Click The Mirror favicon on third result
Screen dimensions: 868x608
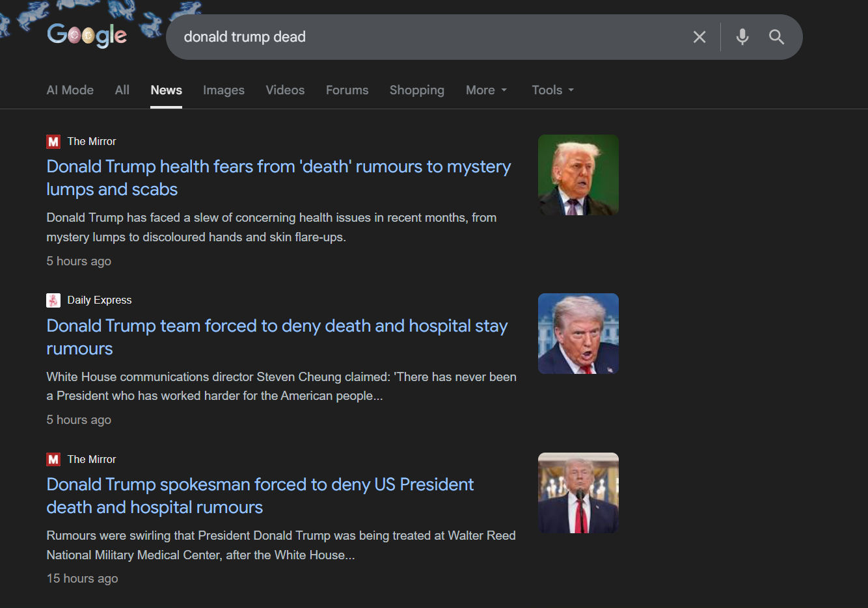(x=53, y=460)
